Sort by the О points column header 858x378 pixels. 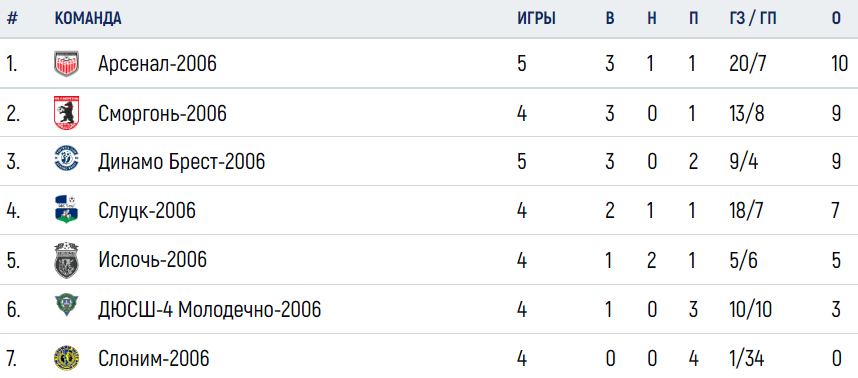tap(836, 19)
